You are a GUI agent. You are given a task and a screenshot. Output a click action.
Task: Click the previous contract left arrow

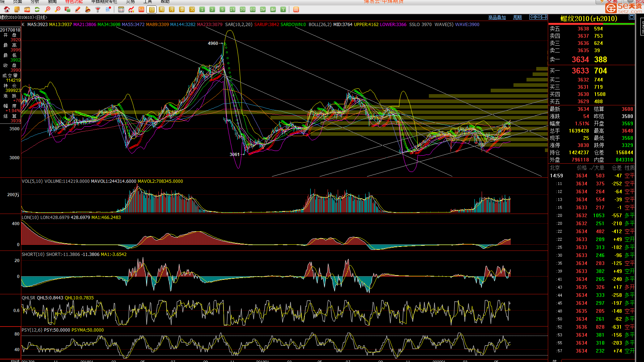(532, 17)
